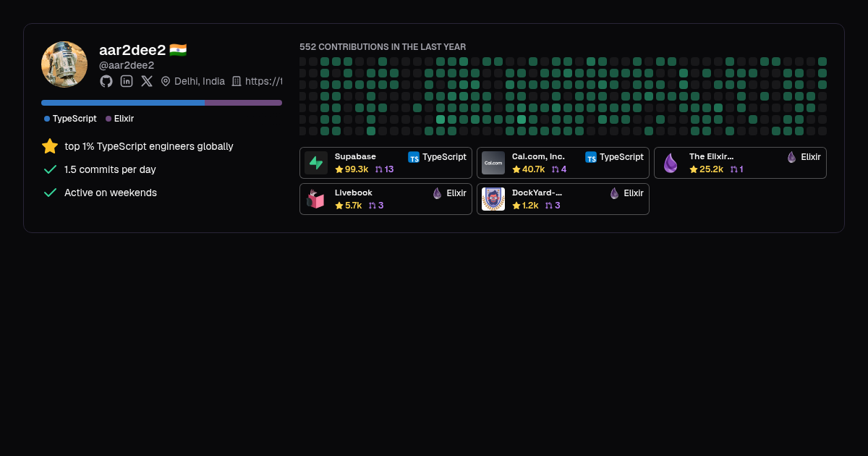Click the checkmark beside 1.5 commits per day

pos(50,169)
